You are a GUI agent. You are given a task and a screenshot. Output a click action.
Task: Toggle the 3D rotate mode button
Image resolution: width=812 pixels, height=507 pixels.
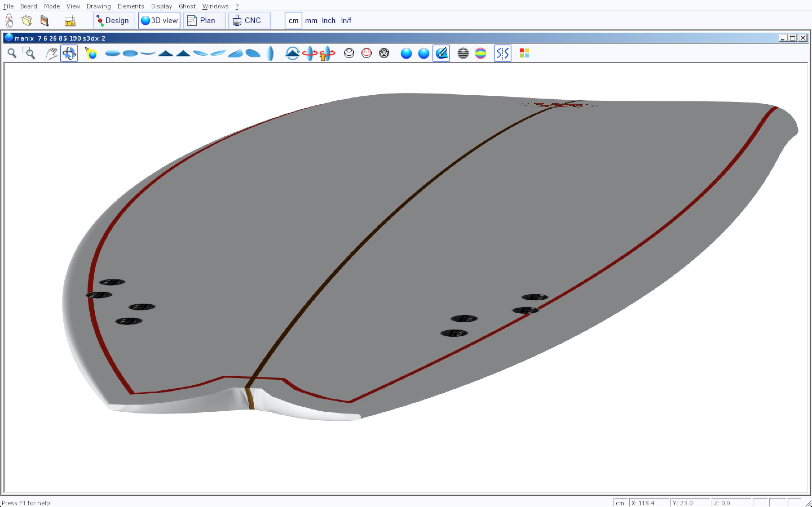tap(69, 53)
